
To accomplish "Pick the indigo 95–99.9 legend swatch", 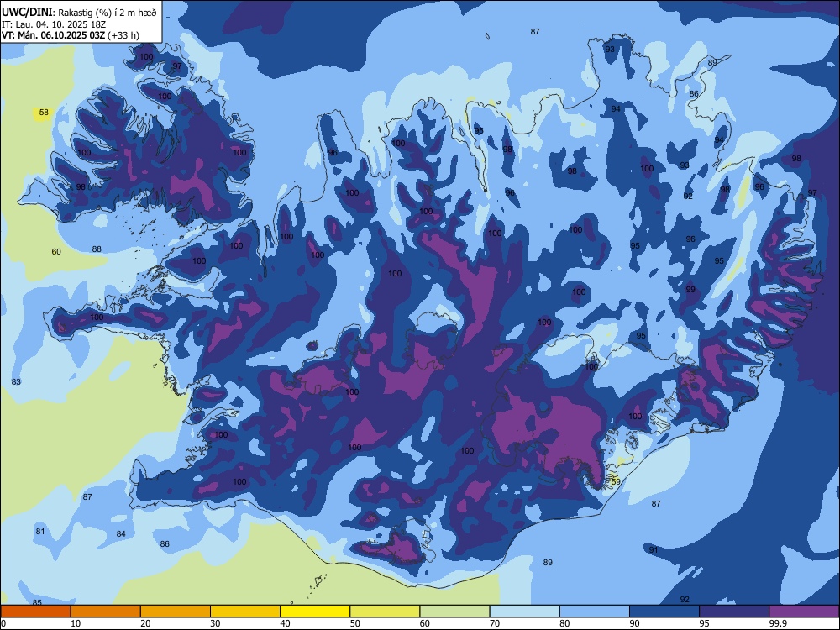I will click(x=734, y=612).
